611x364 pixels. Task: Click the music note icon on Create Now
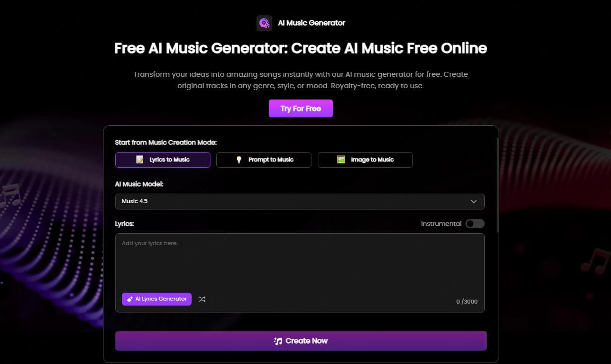point(279,341)
